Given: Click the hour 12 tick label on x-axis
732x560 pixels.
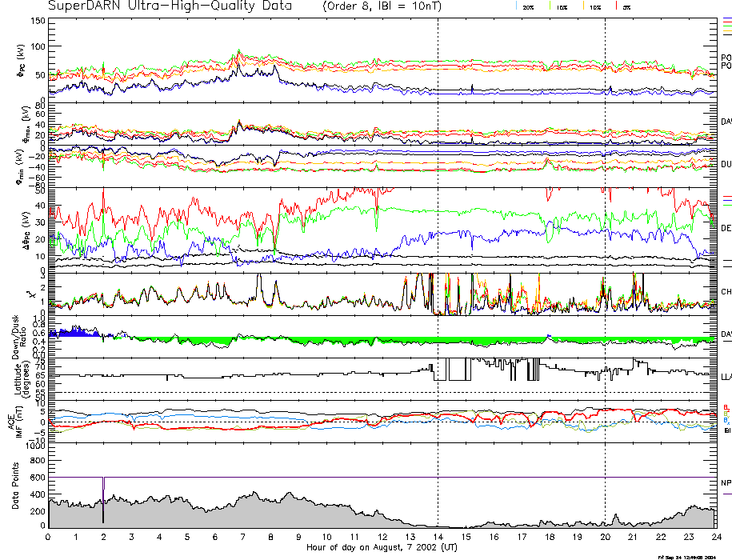Looking at the screenshot, I should click(x=382, y=536).
